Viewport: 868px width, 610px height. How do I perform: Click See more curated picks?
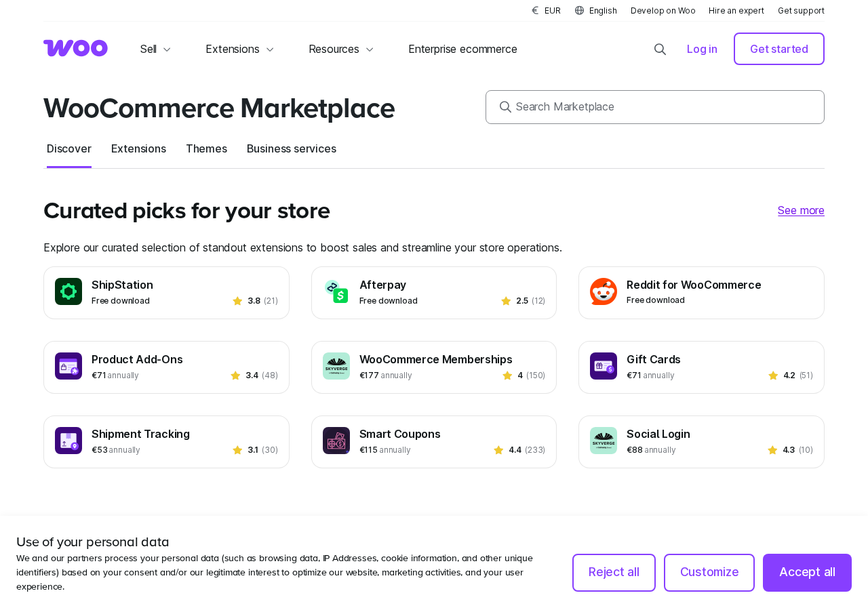[x=801, y=210]
